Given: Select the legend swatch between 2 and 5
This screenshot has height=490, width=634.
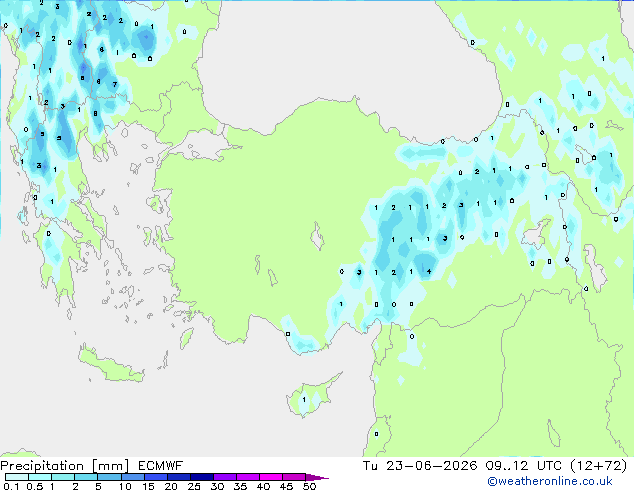Looking at the screenshot, I should click(86, 477).
